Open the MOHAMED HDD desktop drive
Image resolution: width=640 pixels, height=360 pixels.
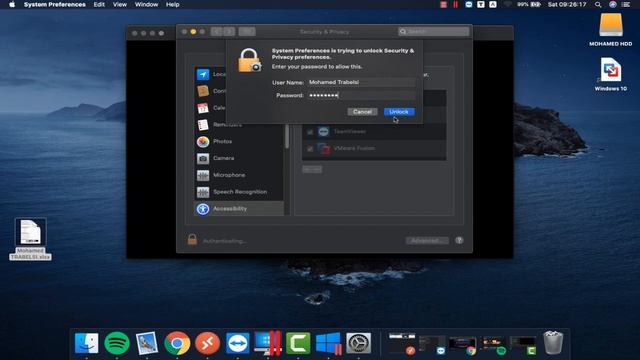(611, 30)
